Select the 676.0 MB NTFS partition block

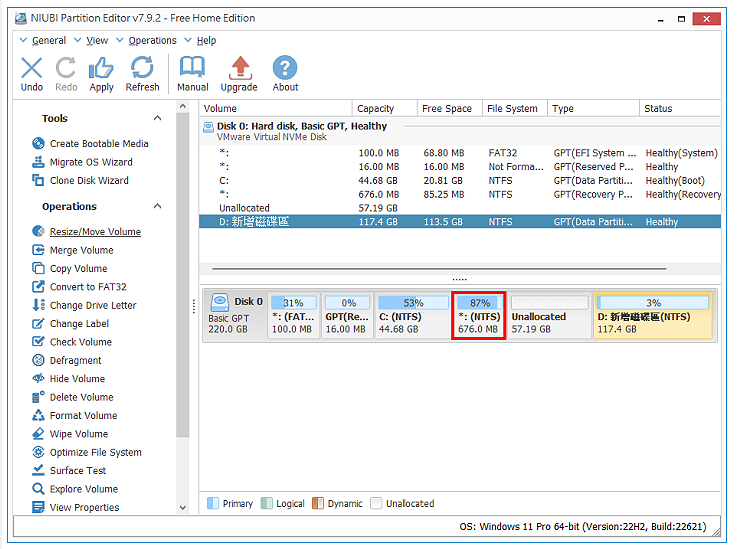478,315
